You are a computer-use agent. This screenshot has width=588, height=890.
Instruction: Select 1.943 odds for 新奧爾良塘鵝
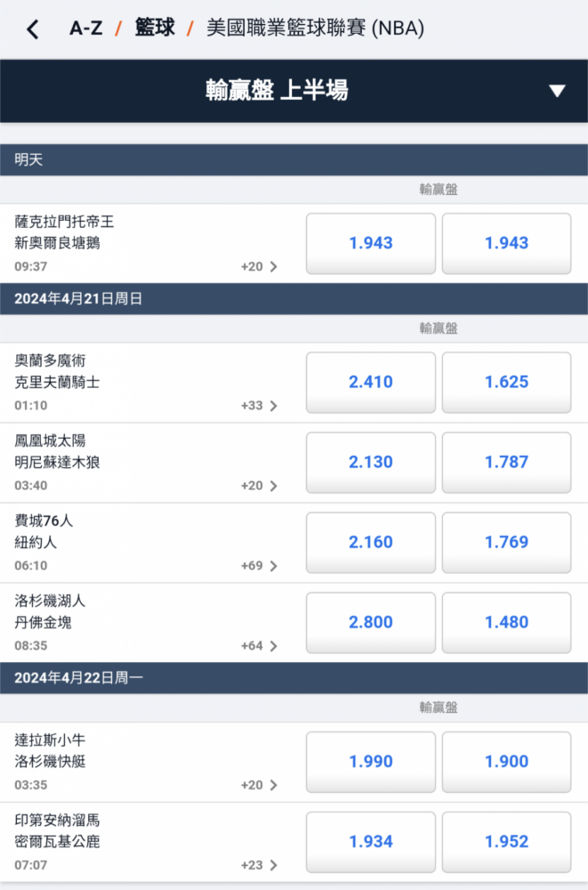pos(506,243)
